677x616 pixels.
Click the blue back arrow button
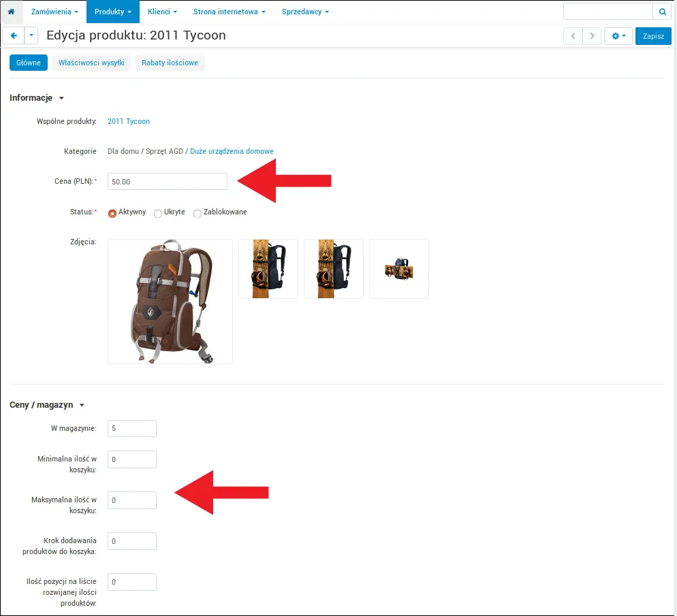pos(14,35)
